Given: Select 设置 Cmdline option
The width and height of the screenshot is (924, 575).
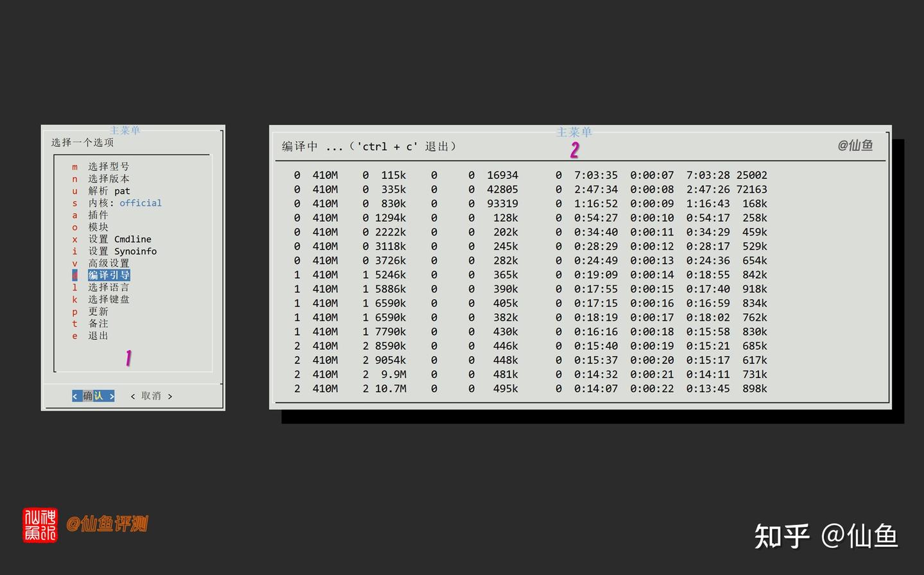Looking at the screenshot, I should [x=112, y=239].
